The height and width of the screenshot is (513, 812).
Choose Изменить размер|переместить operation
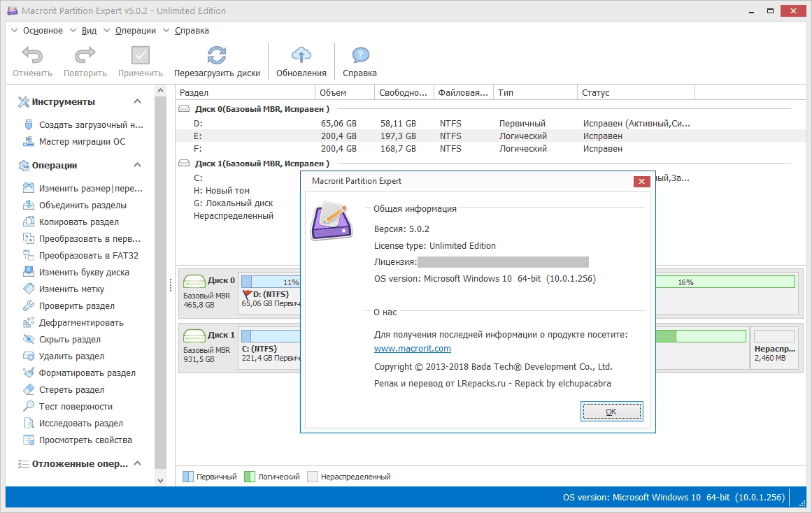coord(83,189)
